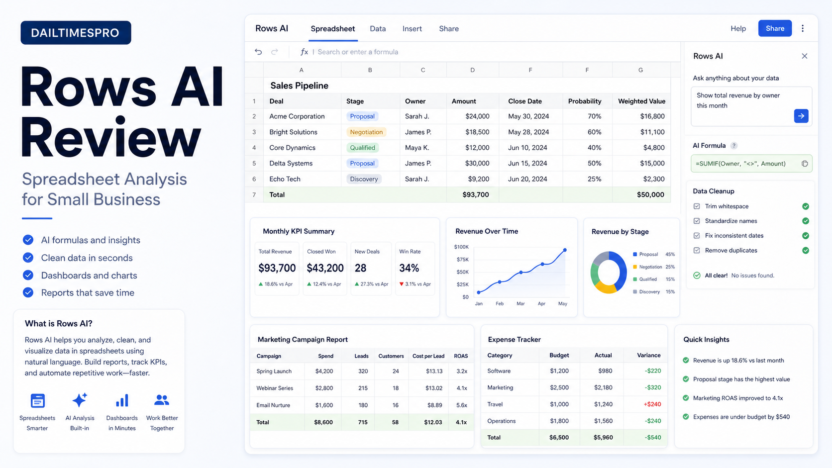Viewport: 832px width, 468px height.
Task: Click the Qualified stage tag for Core Dynamics
Action: (362, 148)
